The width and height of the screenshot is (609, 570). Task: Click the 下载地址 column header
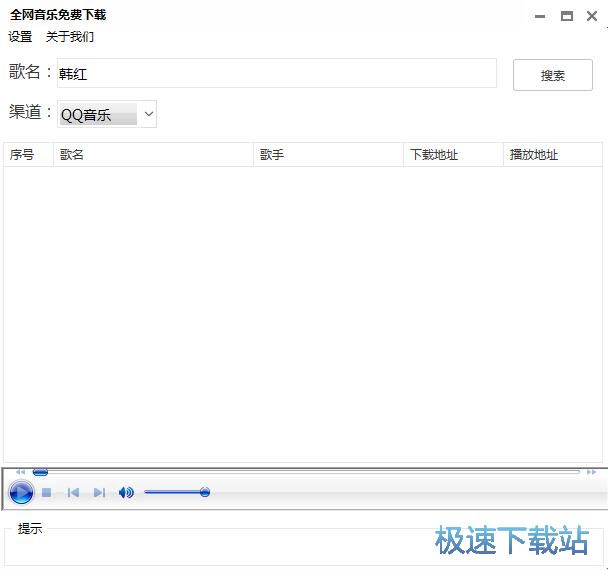point(453,155)
